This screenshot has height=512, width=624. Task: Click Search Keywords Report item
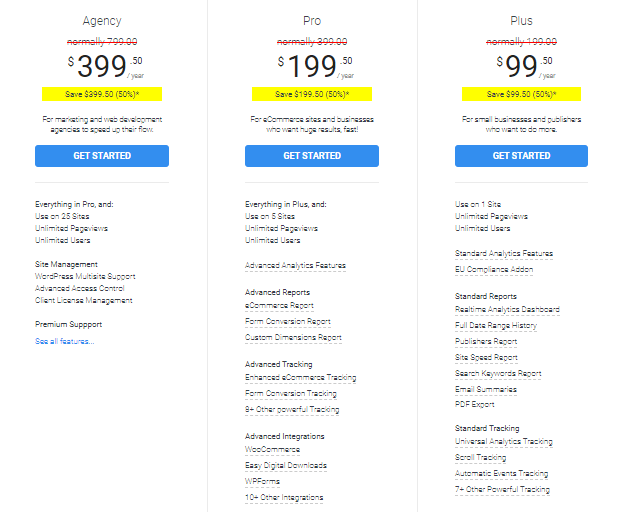pos(498,373)
